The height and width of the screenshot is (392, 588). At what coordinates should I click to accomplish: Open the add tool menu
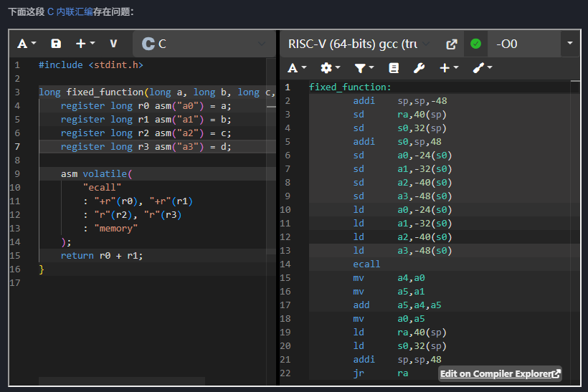click(483, 68)
